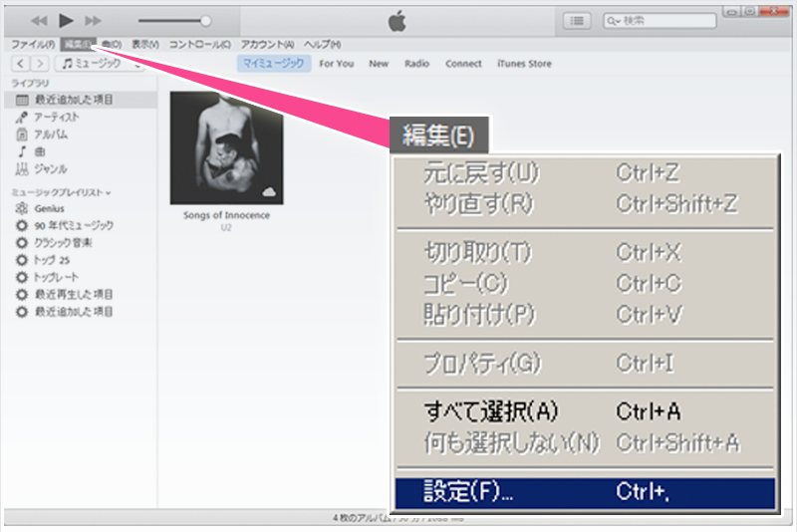797x532 pixels.
Task: Choose コピー(C) in the edit menu
Action: 585,284
